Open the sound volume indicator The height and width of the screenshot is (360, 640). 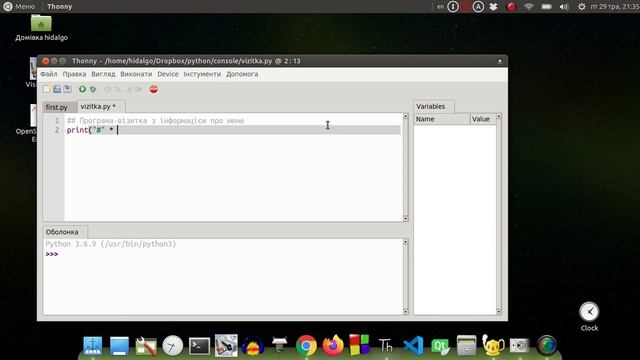(x=564, y=7)
